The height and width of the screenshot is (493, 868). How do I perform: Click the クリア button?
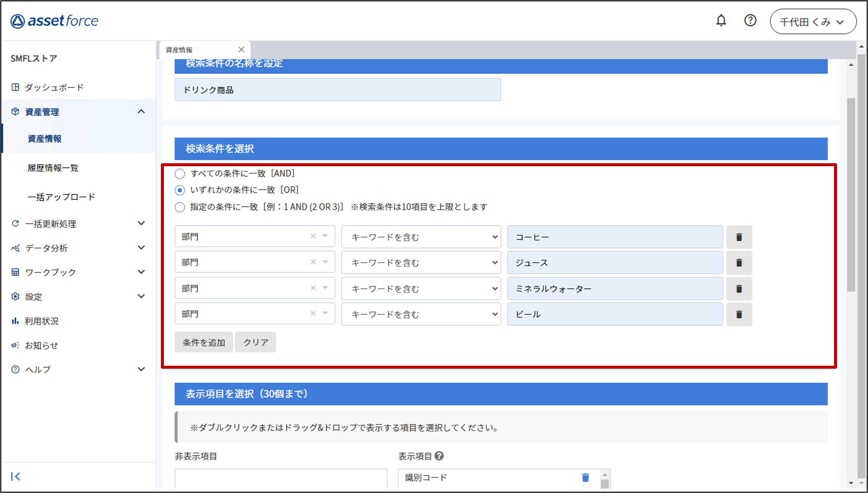[255, 342]
